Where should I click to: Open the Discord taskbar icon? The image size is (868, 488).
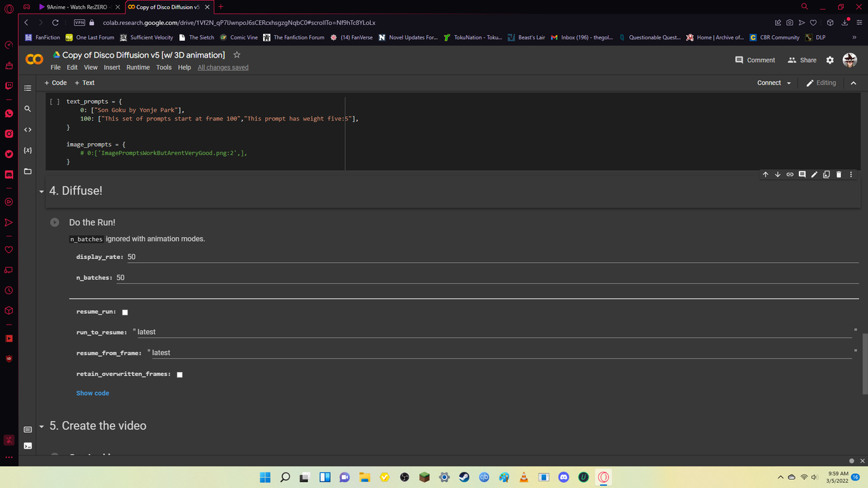point(564,477)
